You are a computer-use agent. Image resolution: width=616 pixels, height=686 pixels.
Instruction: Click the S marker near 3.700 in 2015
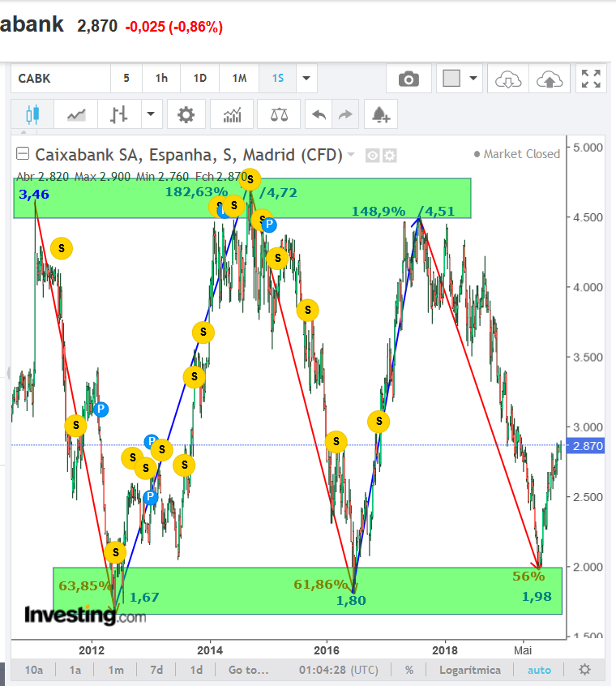pyautogui.click(x=307, y=311)
